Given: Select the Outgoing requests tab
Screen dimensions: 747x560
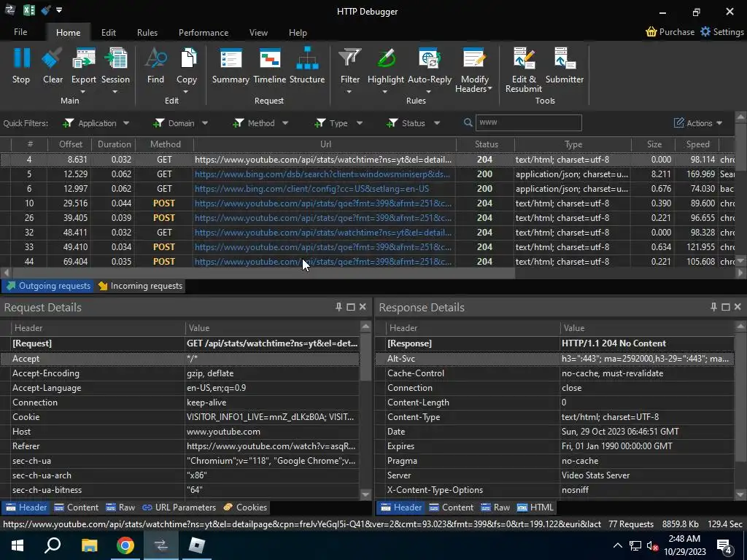Looking at the screenshot, I should click(x=48, y=286).
